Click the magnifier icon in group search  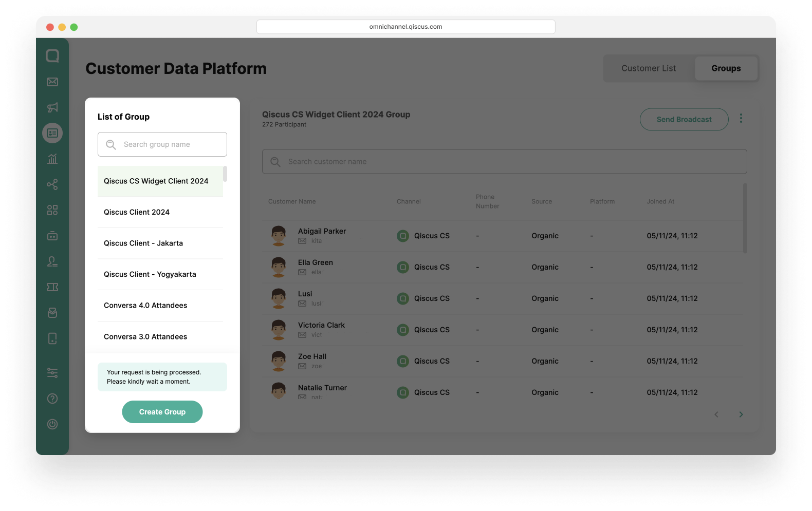[111, 145]
